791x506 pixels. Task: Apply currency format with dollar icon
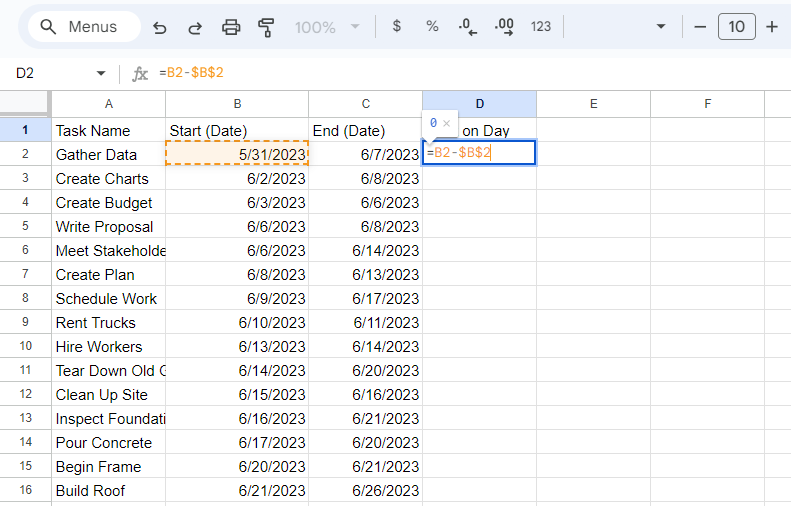click(x=397, y=26)
